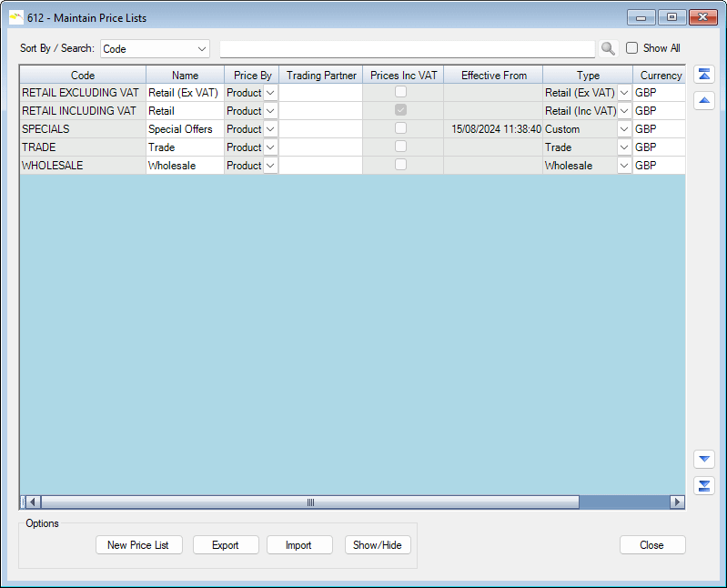Expand Price By dropdown for TRADE row

pos(270,147)
